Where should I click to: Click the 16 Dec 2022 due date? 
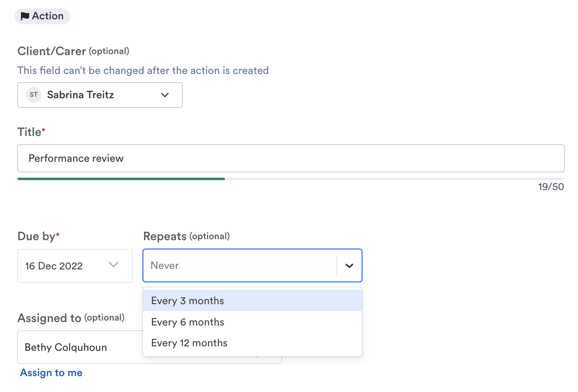point(54,266)
